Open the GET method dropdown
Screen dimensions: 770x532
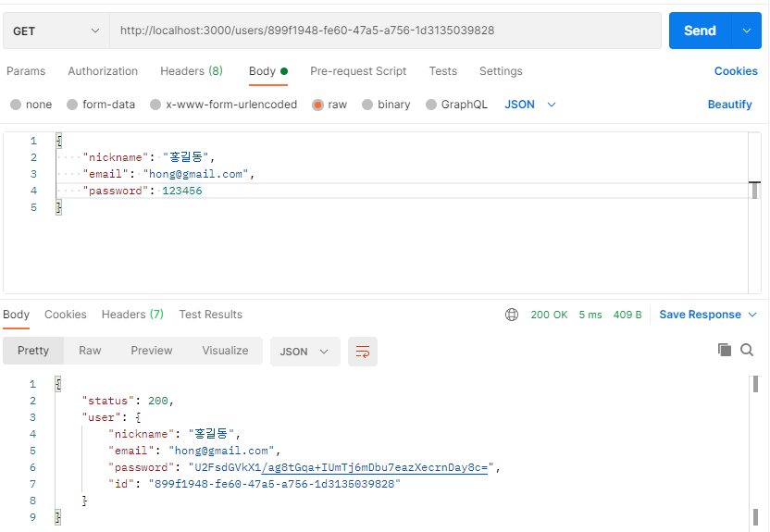(56, 31)
